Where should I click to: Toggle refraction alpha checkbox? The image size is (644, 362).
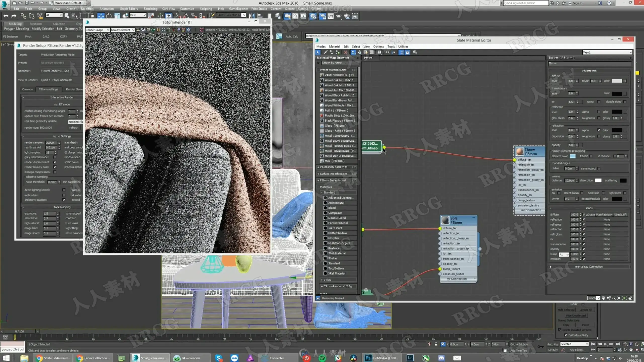599,130
